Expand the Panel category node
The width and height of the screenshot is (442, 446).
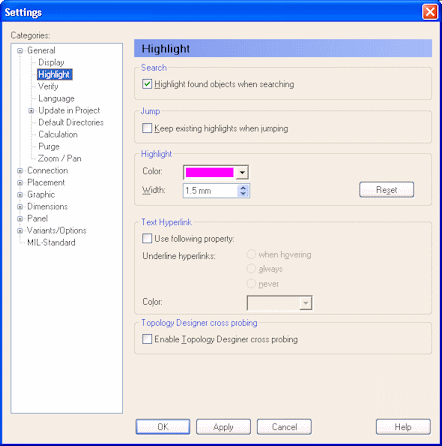pyautogui.click(x=20, y=219)
